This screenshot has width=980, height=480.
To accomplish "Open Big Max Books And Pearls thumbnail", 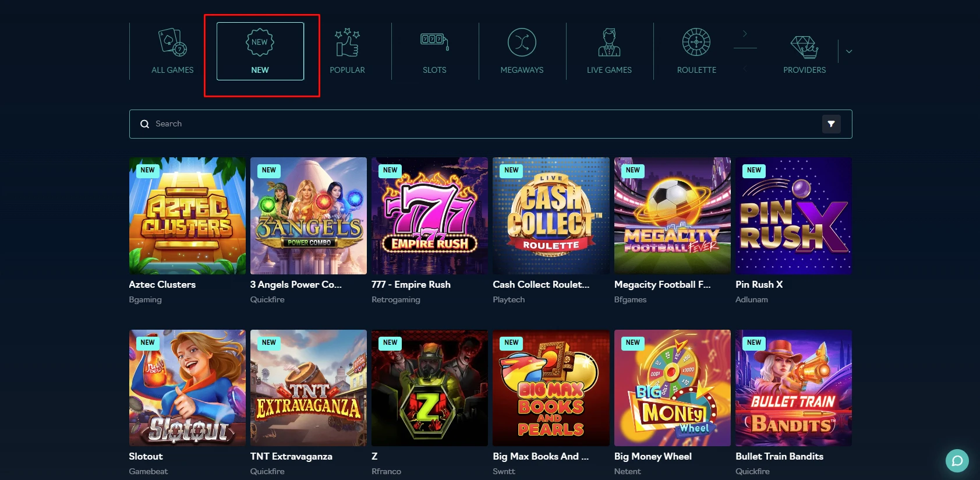I will point(551,388).
